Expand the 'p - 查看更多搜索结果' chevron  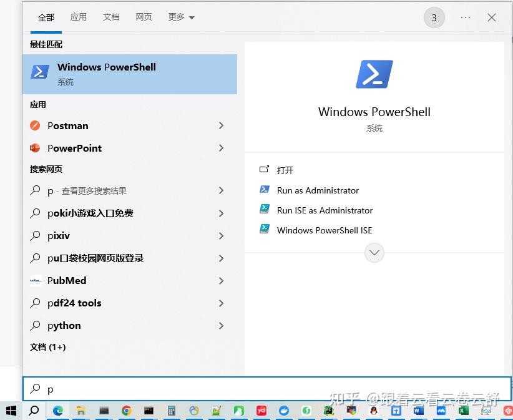(x=221, y=190)
